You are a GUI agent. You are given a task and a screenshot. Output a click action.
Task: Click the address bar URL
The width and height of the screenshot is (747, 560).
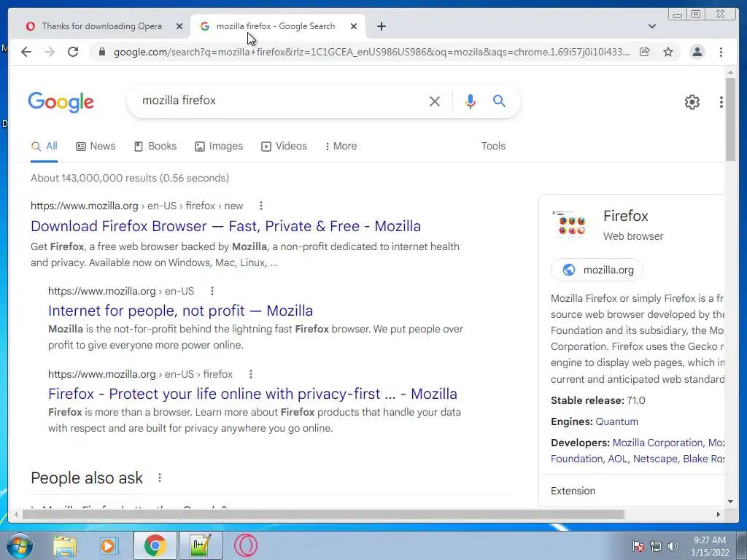(371, 52)
